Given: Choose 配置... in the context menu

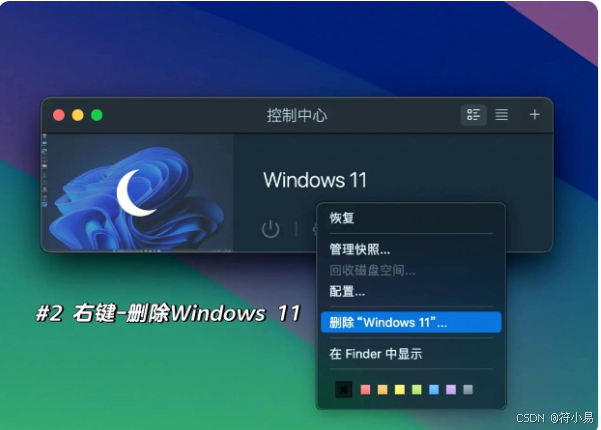Looking at the screenshot, I should pyautogui.click(x=411, y=291).
